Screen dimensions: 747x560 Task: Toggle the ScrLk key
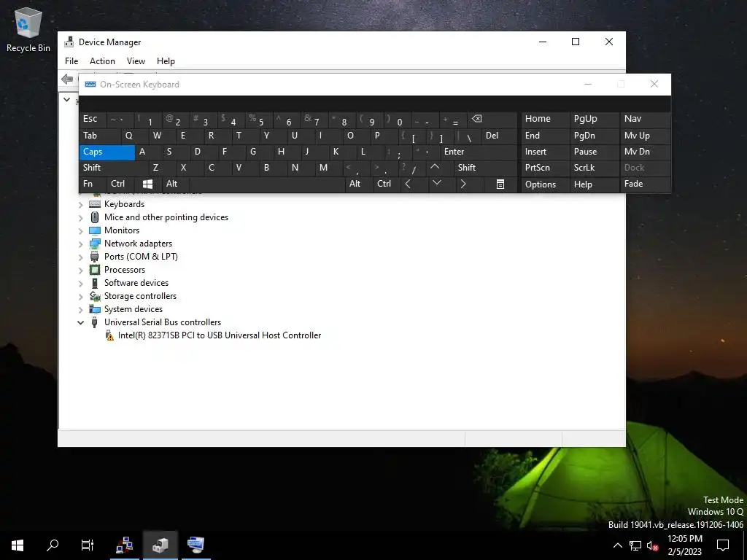(x=594, y=168)
